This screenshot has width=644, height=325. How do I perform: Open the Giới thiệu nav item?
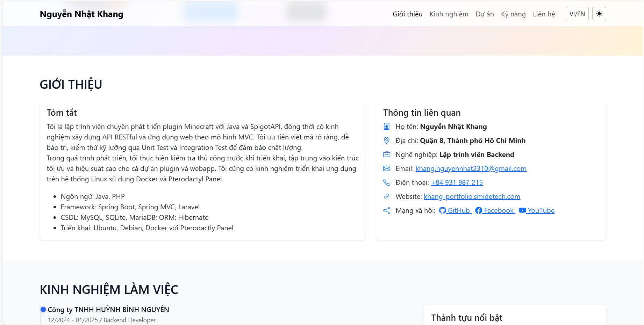pos(407,14)
